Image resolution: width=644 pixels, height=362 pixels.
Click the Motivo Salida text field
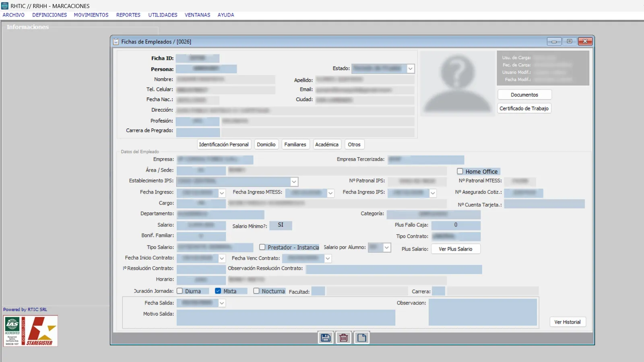(286, 317)
